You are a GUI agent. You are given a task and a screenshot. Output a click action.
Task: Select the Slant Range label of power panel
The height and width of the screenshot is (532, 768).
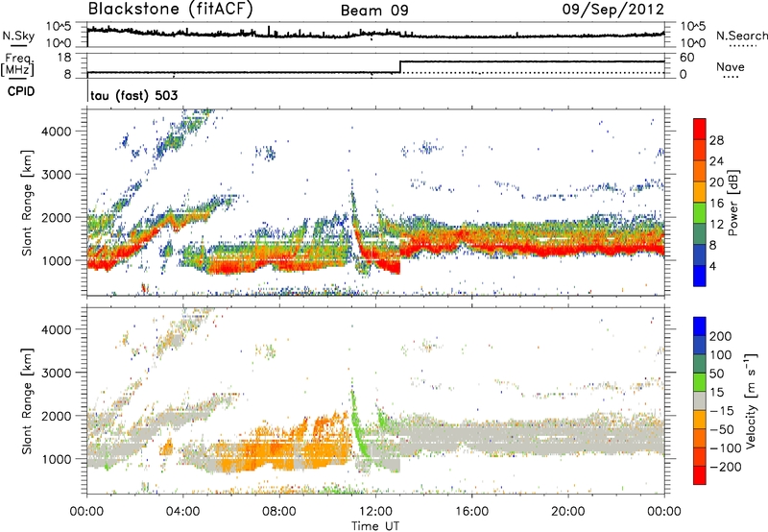point(27,203)
